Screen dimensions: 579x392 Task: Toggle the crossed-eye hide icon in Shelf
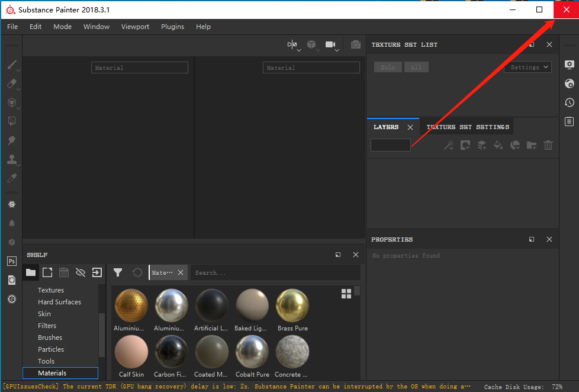point(81,272)
